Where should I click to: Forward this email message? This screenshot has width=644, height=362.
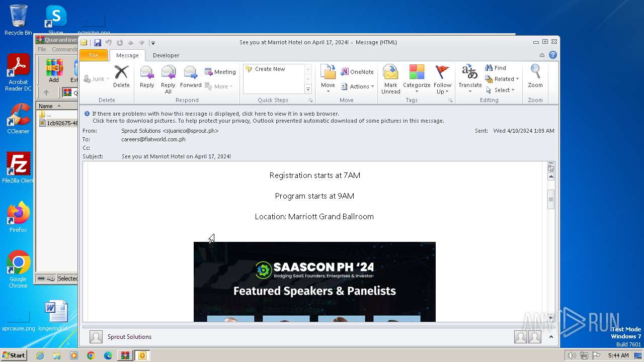click(x=191, y=76)
